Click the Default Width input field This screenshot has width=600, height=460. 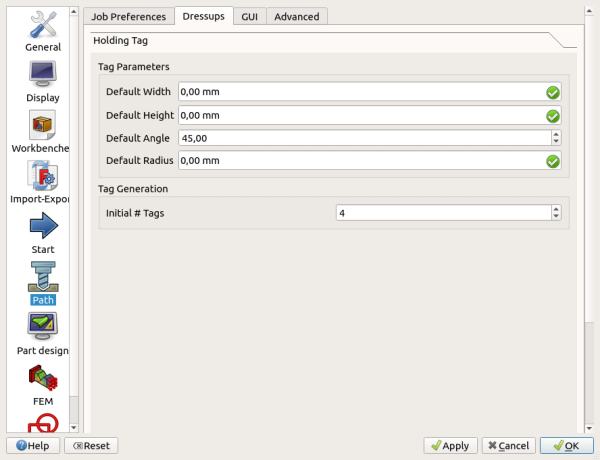[370, 92]
